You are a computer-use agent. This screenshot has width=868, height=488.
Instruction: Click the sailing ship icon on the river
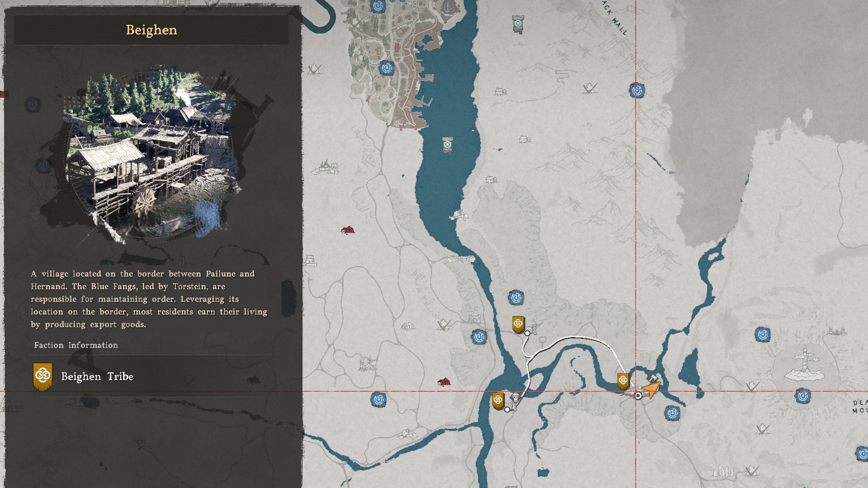pos(459,216)
